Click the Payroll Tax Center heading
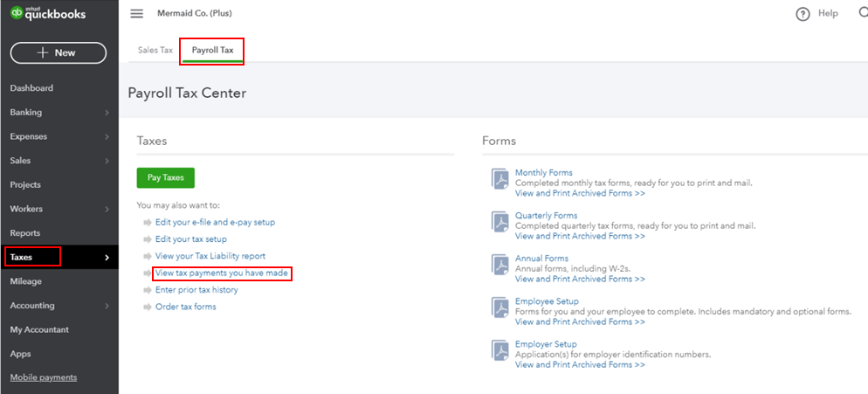 pos(187,93)
